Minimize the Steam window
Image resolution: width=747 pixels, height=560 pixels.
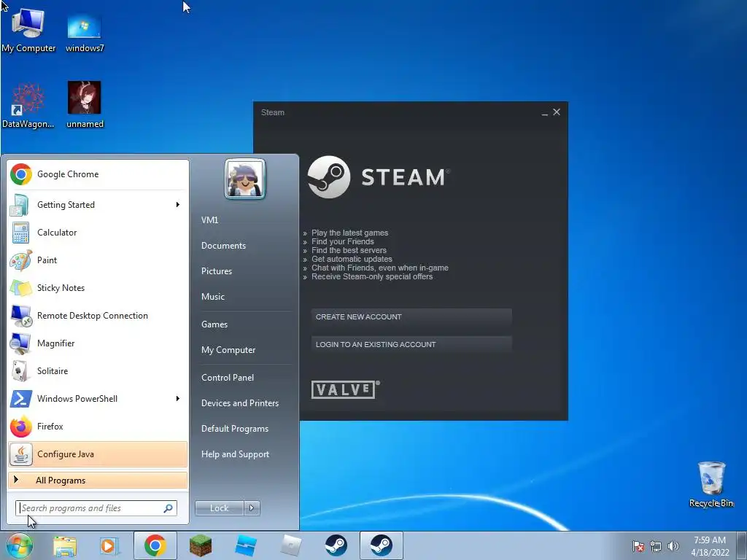pyautogui.click(x=544, y=113)
